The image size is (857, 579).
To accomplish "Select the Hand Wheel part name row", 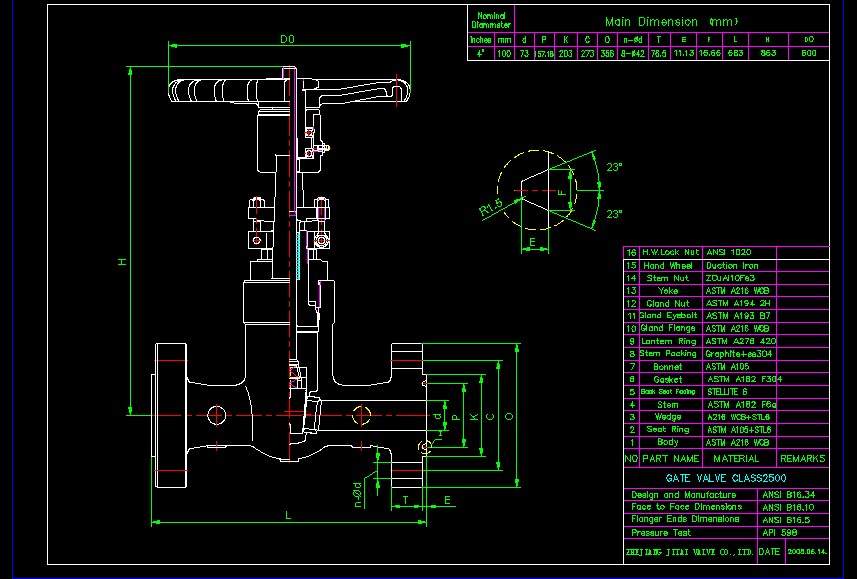I will click(667, 266).
